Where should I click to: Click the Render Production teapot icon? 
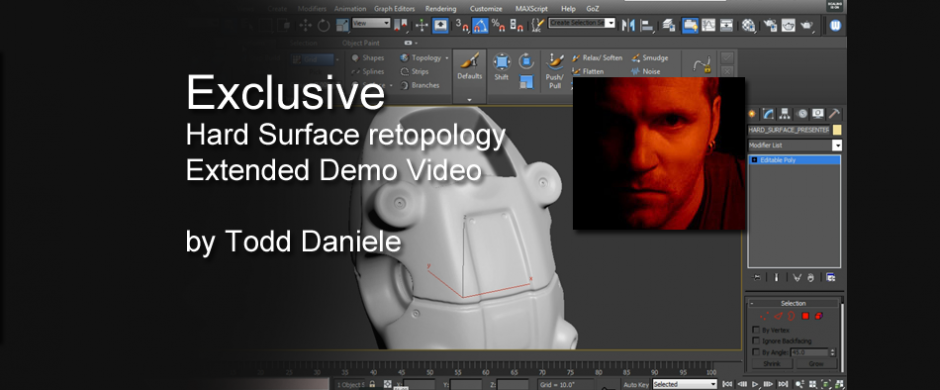click(x=807, y=25)
